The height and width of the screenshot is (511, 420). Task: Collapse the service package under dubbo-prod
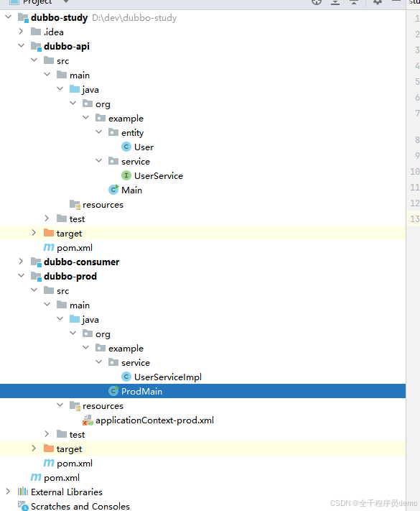99,362
